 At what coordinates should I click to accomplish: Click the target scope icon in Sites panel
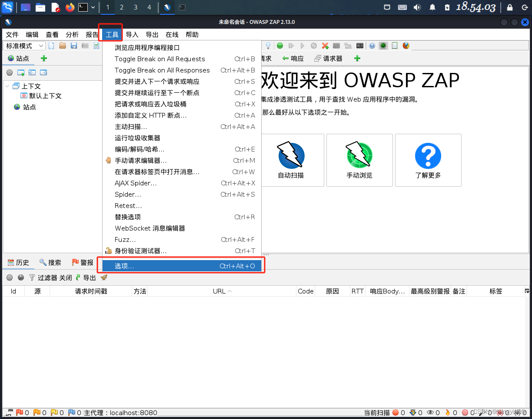(10, 73)
